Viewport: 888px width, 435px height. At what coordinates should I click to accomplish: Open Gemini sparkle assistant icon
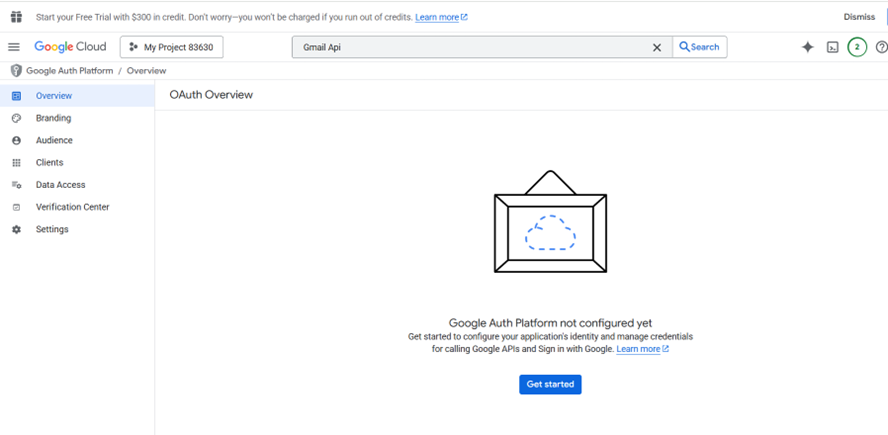808,48
